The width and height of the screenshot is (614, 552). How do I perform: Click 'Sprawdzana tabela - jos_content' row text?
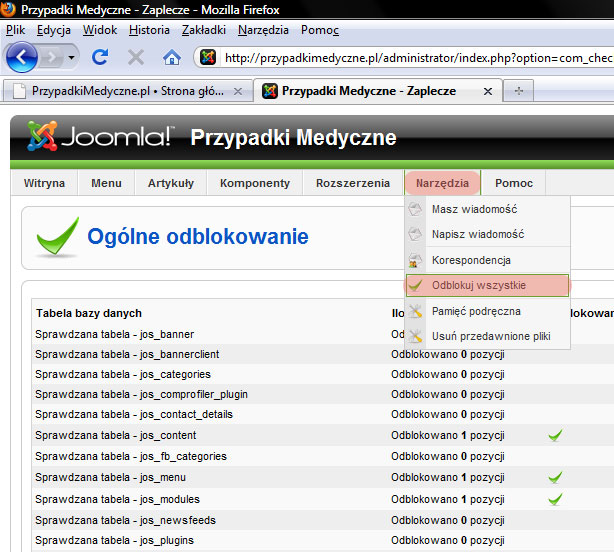point(116,435)
